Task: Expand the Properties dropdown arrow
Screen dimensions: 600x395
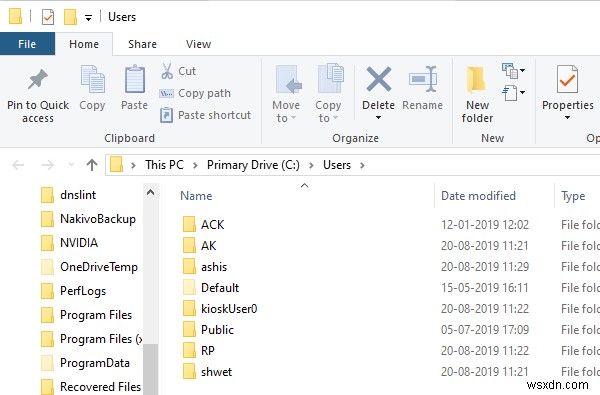Action: coord(567,118)
